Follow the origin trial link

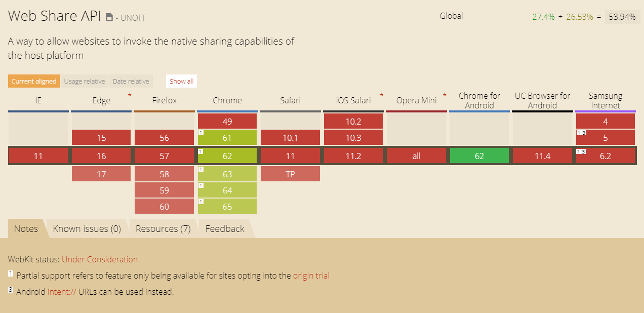point(310,276)
